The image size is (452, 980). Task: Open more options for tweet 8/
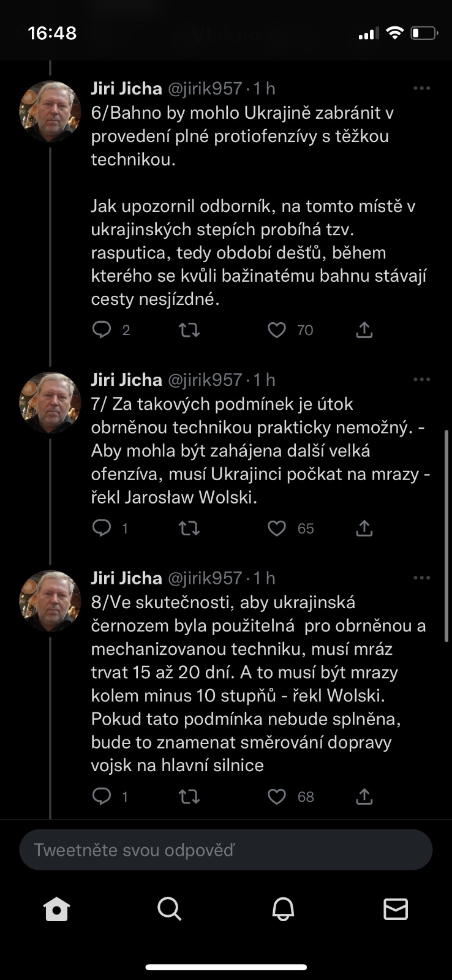coord(422,578)
